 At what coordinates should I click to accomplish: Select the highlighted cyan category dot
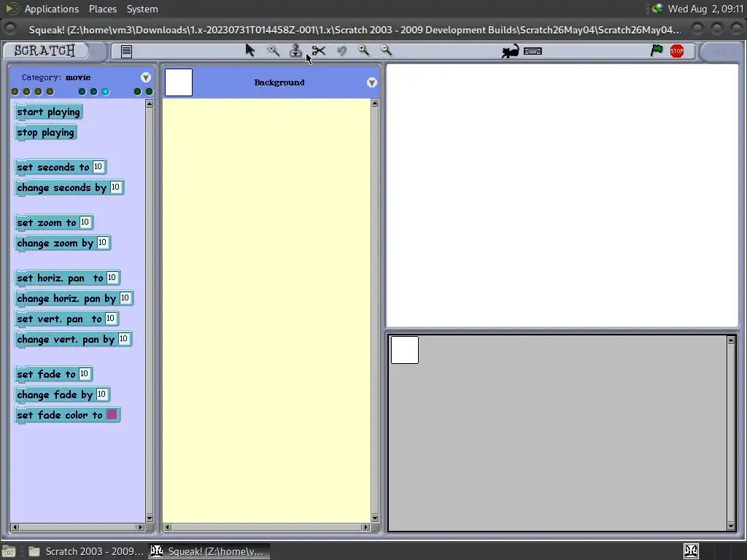coord(105,91)
